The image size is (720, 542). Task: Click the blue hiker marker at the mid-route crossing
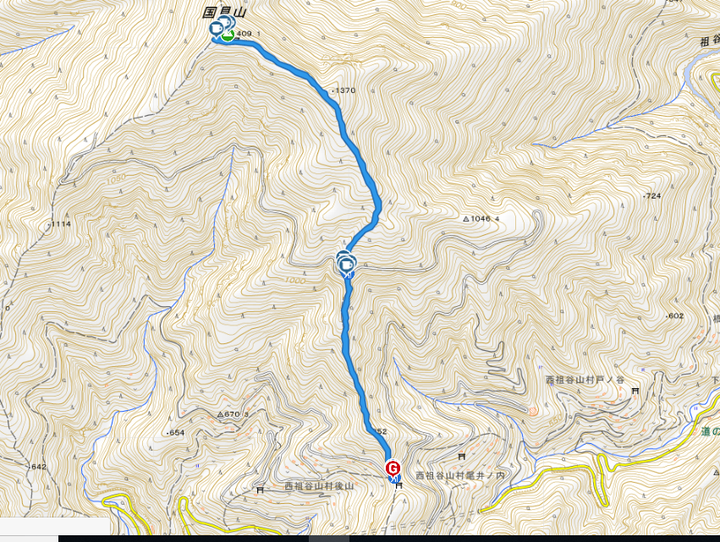pyautogui.click(x=349, y=275)
